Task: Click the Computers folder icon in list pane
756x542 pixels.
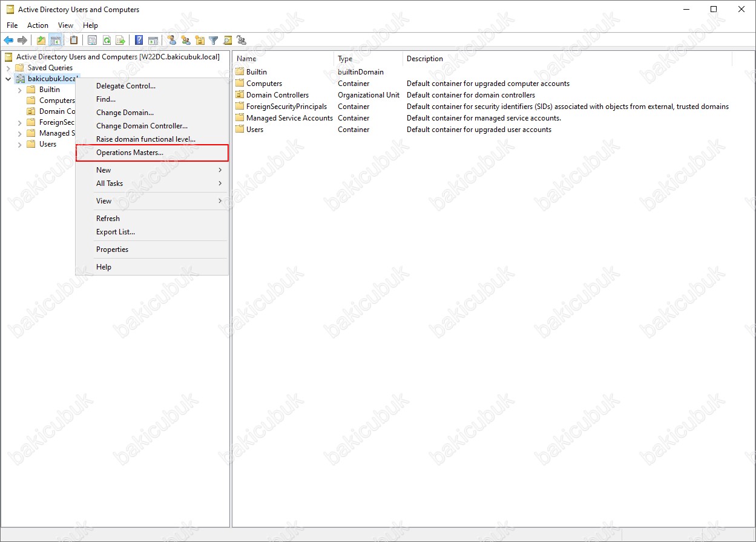Action: 240,84
